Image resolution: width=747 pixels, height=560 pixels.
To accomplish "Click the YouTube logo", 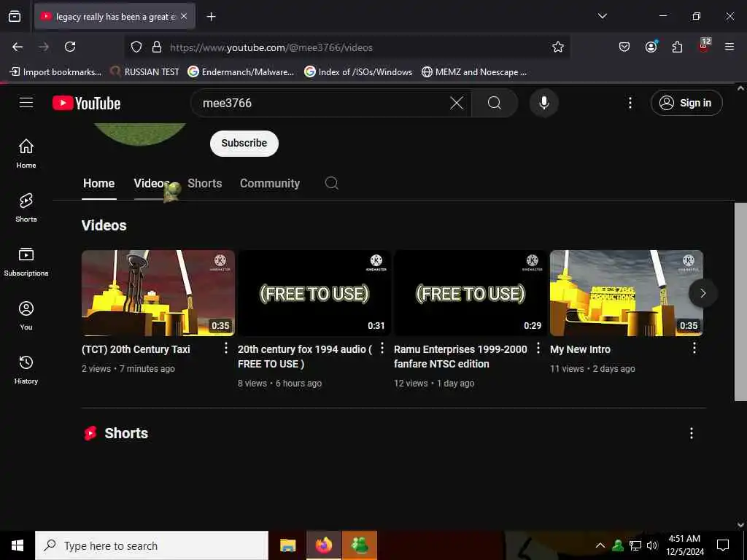I will [86, 103].
